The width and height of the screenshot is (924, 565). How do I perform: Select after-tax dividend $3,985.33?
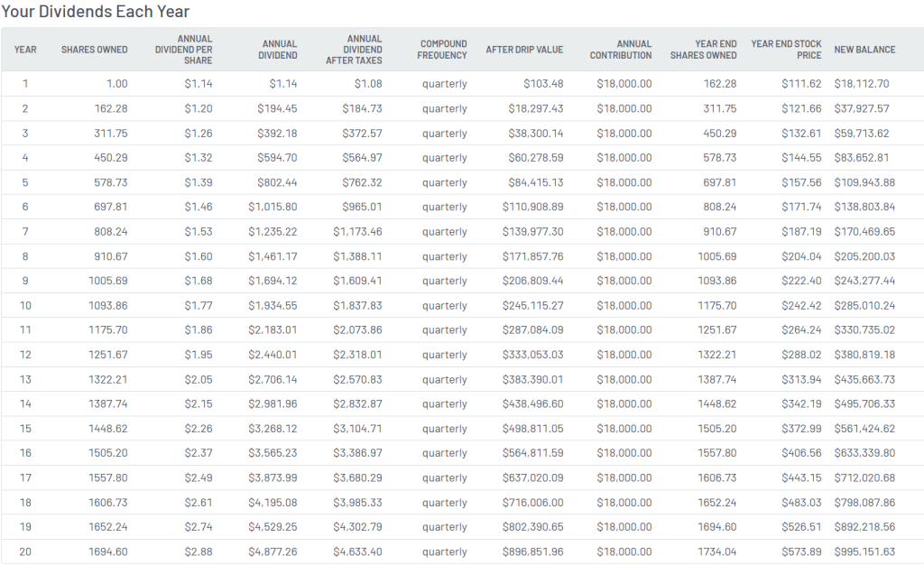pos(357,503)
